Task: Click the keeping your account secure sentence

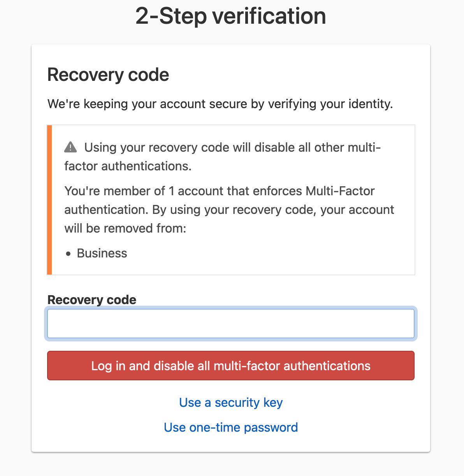Action: tap(220, 104)
